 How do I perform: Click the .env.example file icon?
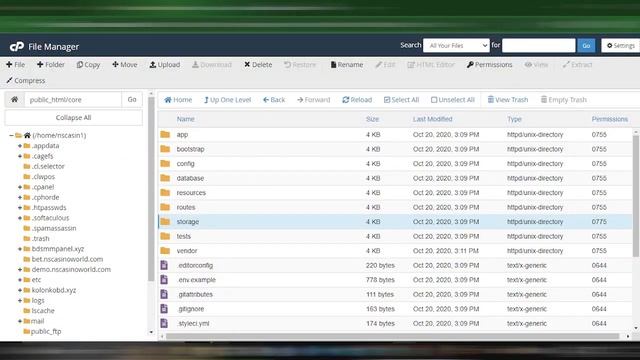click(x=164, y=280)
